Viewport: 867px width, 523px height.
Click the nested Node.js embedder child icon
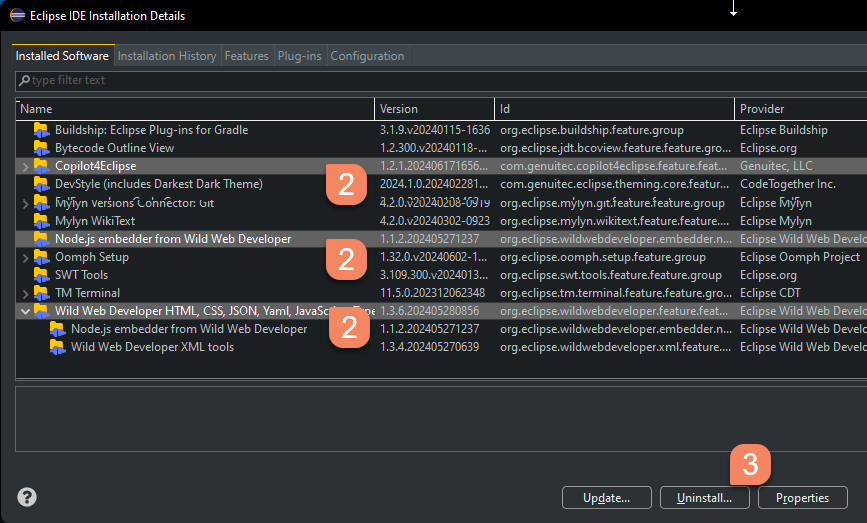(x=58, y=329)
